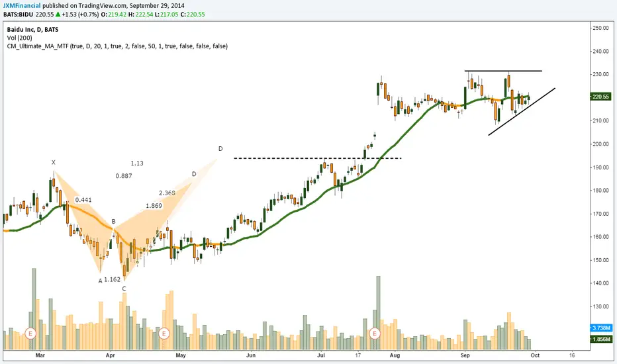Click the C point label of pattern
This screenshot has height=364, width=617.
click(x=124, y=289)
